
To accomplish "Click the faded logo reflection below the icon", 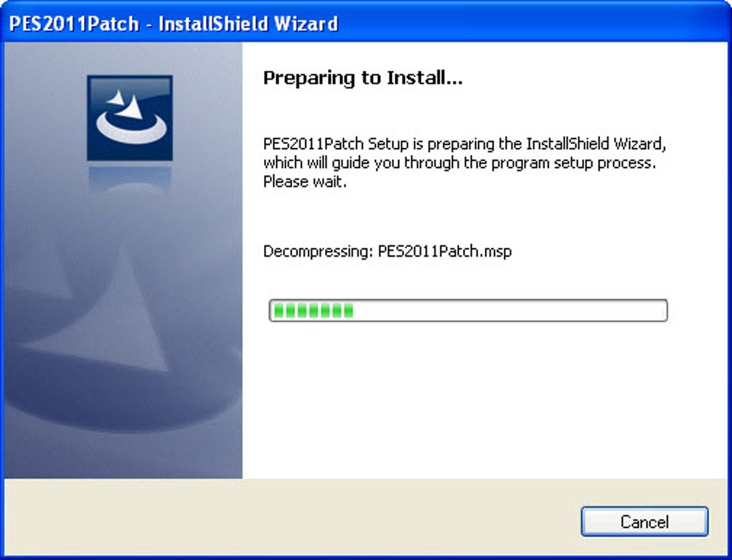I will pyautogui.click(x=130, y=179).
